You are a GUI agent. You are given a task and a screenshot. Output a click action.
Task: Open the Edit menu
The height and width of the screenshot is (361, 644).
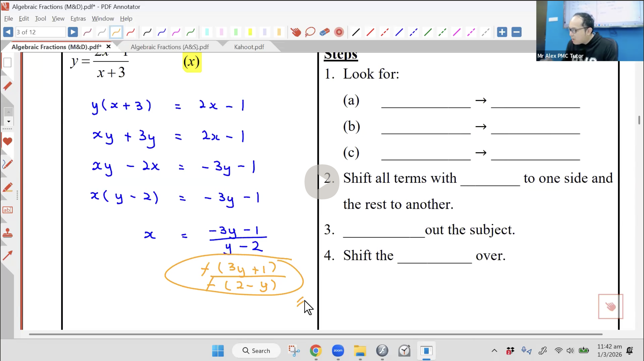pos(24,18)
